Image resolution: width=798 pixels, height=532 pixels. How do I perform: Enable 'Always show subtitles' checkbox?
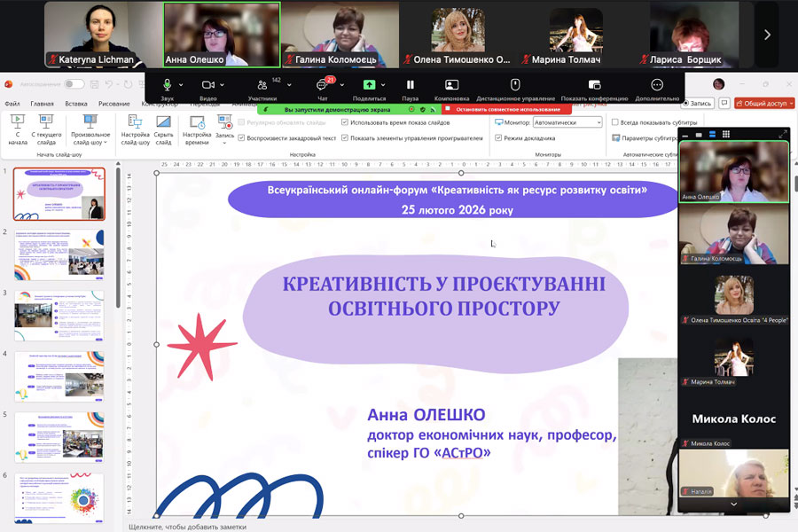tap(615, 122)
